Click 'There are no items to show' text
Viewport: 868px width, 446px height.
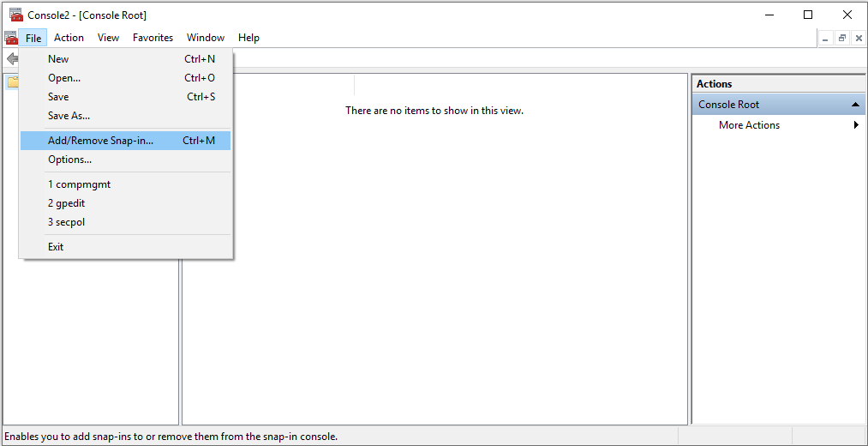[x=434, y=111]
